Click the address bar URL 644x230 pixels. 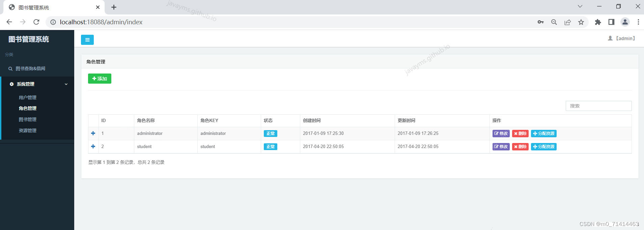[x=101, y=22]
